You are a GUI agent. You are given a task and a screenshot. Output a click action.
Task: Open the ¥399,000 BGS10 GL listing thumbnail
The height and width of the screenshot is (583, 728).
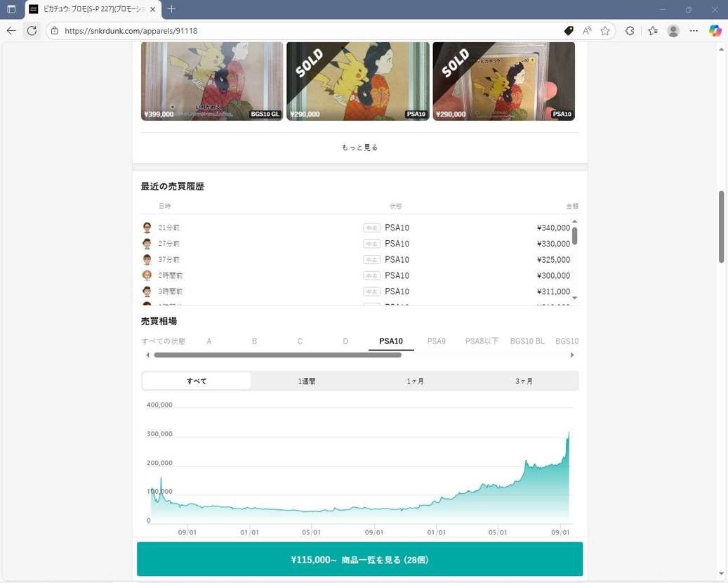(x=212, y=81)
